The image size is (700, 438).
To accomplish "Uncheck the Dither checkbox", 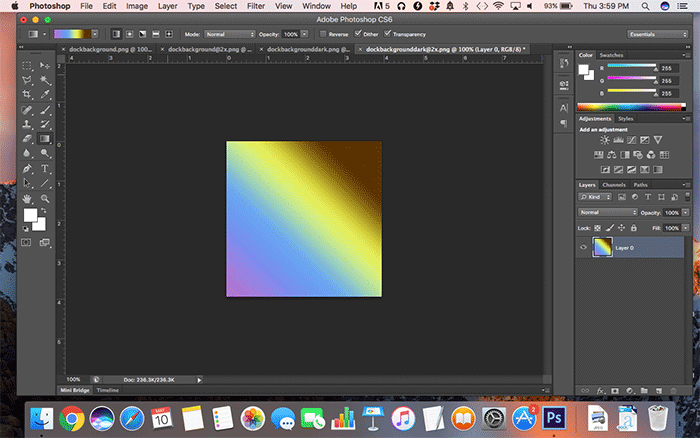I will click(x=356, y=34).
